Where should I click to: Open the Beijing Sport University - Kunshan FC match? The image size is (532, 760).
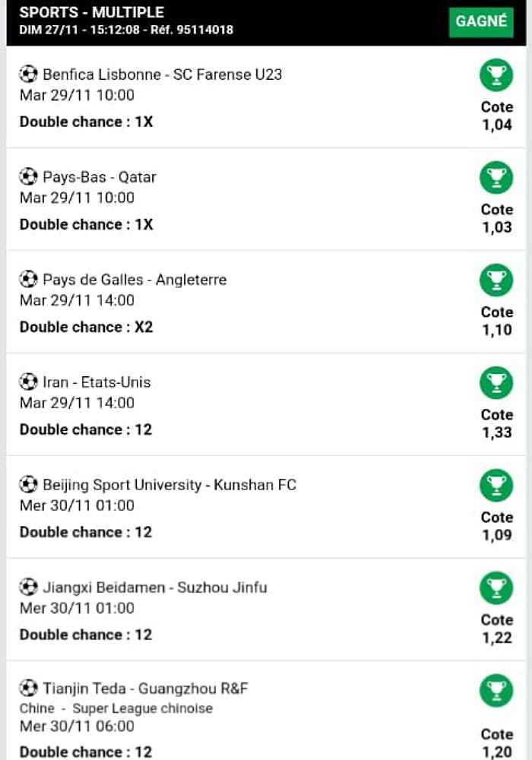coord(169,485)
